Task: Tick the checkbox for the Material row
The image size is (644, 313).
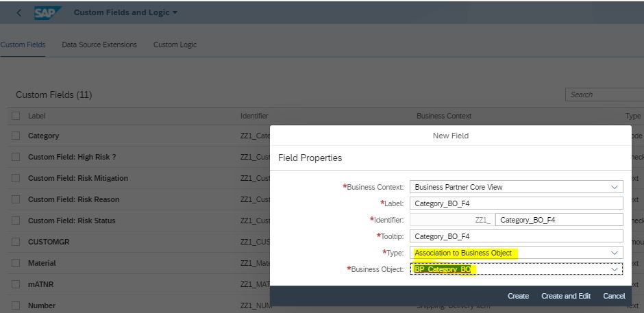Action: pos(16,263)
